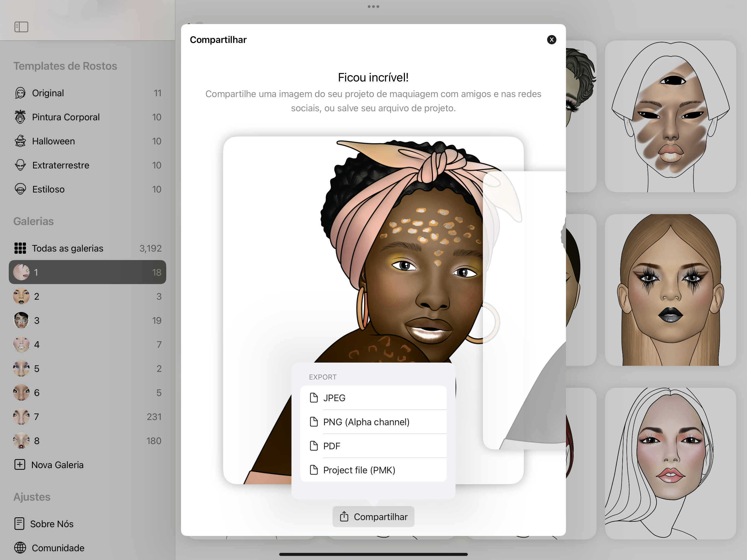Click the Comunidade globe icon
This screenshot has height=560, width=747.
point(20,548)
